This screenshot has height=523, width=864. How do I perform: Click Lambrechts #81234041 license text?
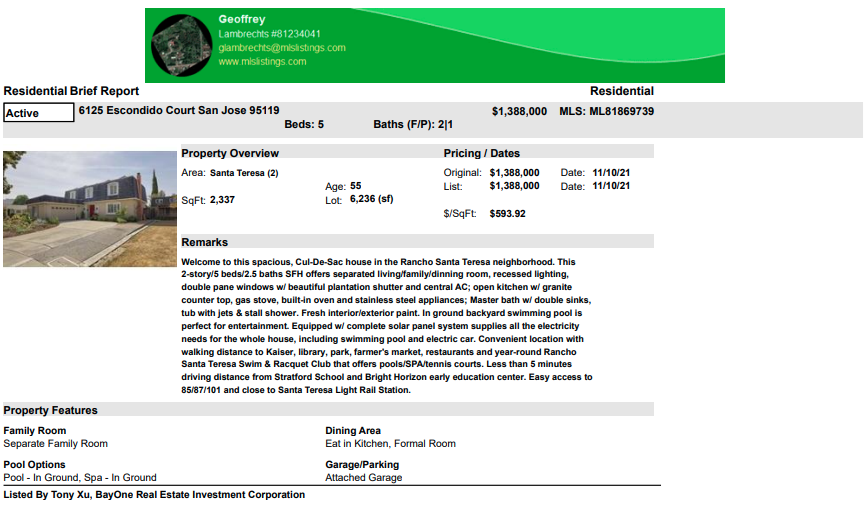tap(269, 34)
